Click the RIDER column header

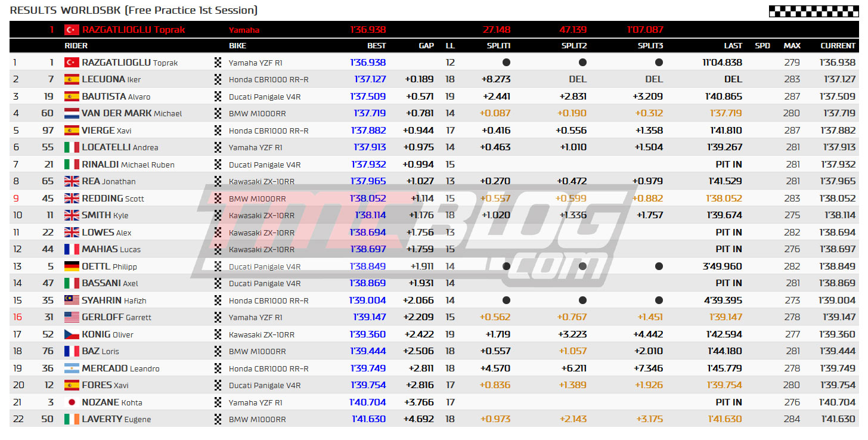(76, 46)
